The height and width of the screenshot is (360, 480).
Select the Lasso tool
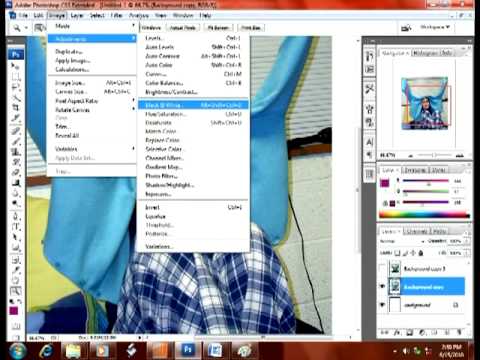coord(15,87)
